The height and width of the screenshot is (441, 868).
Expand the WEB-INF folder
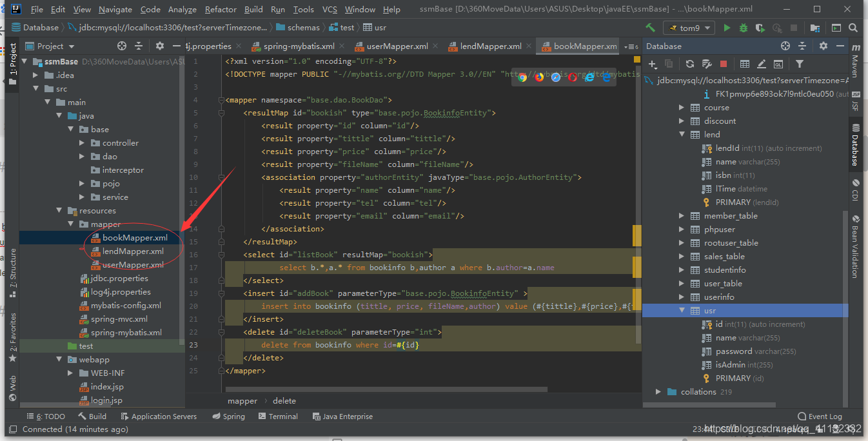pos(70,373)
